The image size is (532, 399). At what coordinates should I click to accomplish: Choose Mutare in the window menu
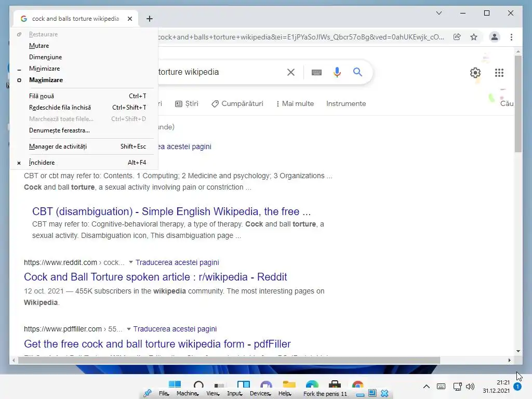(x=85, y=46)
